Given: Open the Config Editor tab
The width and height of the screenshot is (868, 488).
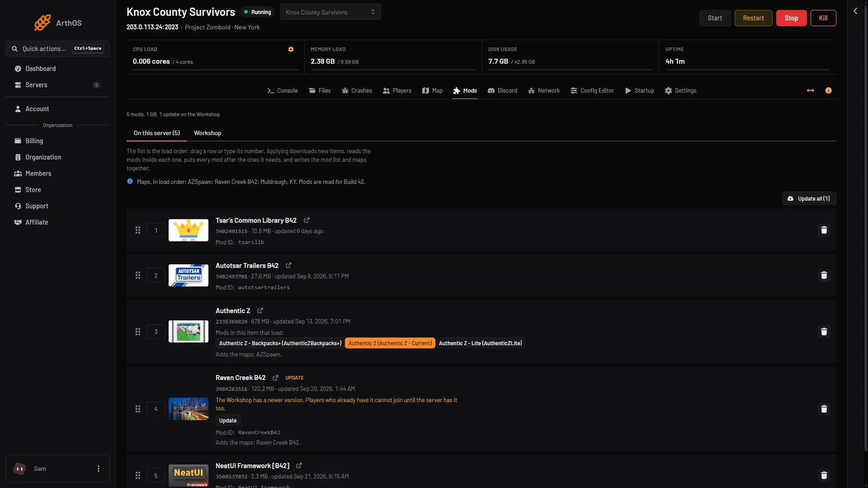Looking at the screenshot, I should (x=592, y=91).
